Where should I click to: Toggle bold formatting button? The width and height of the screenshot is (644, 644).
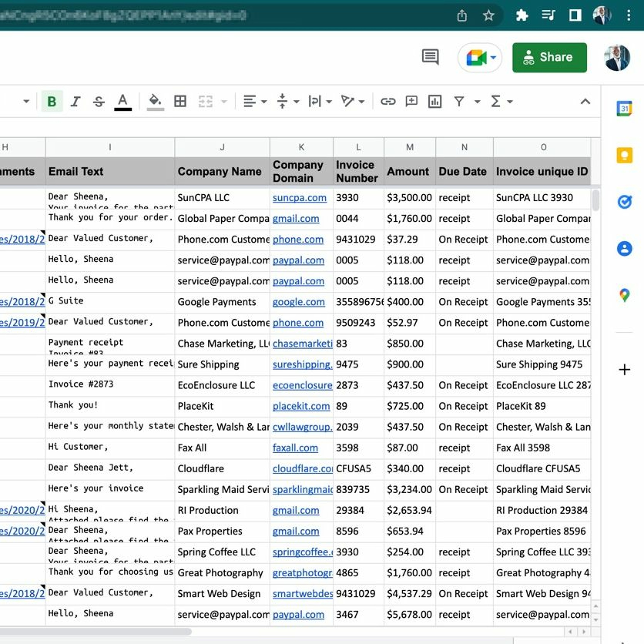click(x=52, y=101)
